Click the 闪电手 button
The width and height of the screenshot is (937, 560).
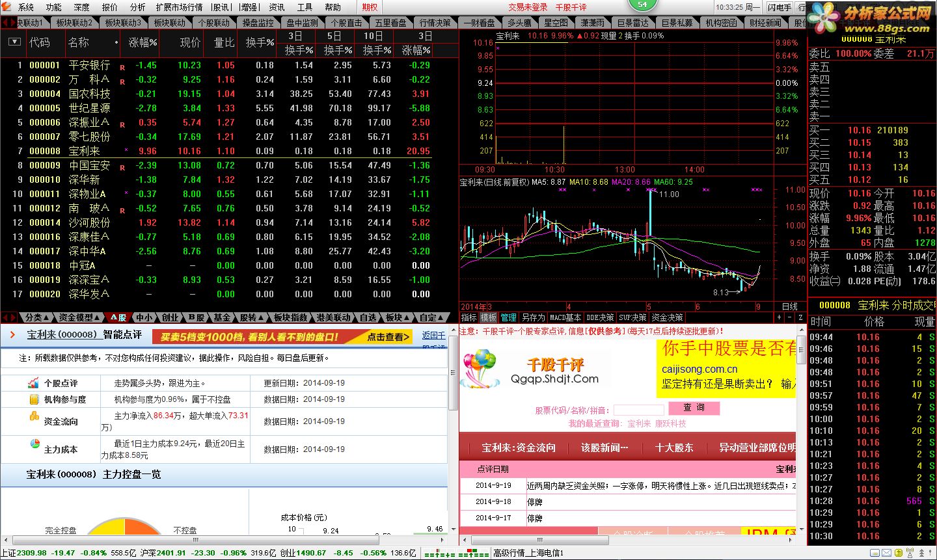pos(780,7)
